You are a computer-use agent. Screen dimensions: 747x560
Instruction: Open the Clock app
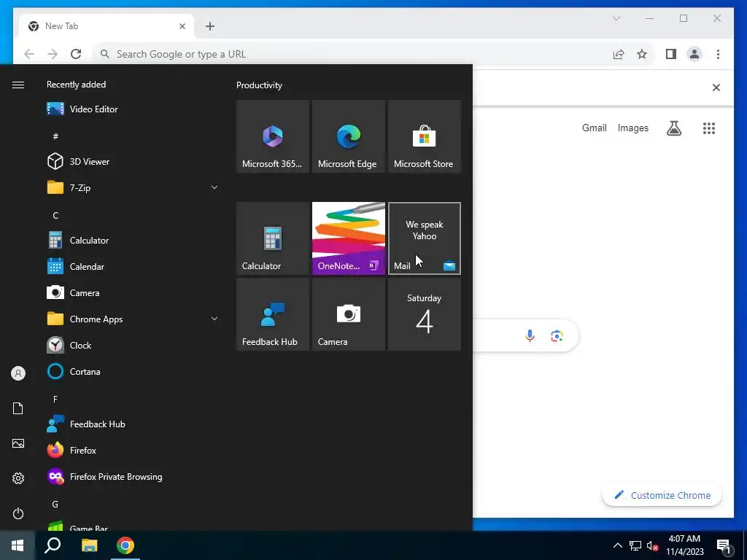(132, 345)
